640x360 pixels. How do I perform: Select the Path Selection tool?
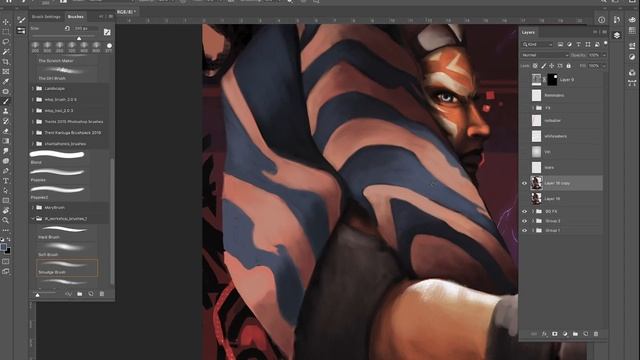[6, 191]
